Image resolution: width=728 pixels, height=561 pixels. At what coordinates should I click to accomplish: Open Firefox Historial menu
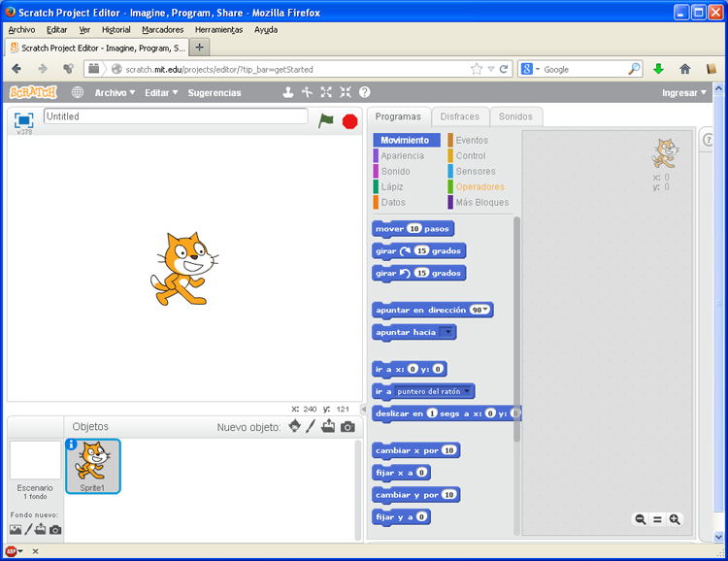pyautogui.click(x=116, y=30)
